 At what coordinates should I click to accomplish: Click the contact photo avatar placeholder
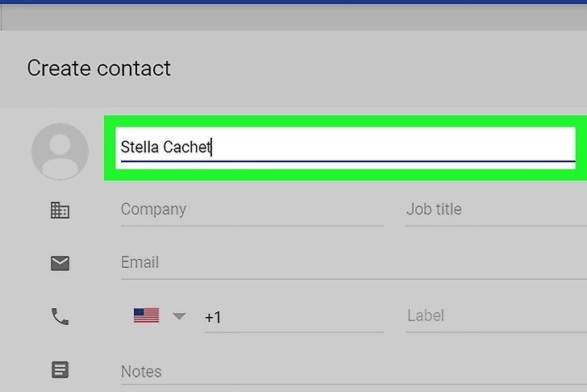coord(60,151)
